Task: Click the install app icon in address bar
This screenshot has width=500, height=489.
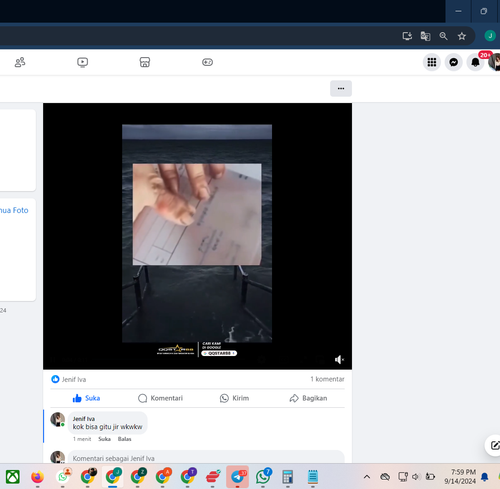Action: click(407, 36)
